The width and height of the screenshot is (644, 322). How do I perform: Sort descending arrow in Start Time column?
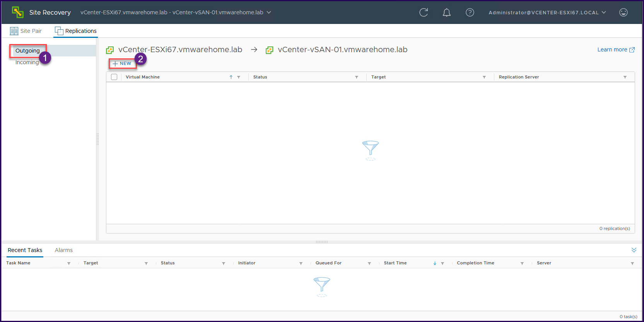click(x=435, y=263)
